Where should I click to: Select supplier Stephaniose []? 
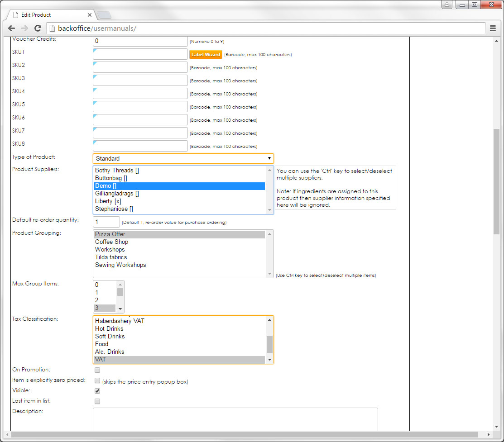pos(179,209)
